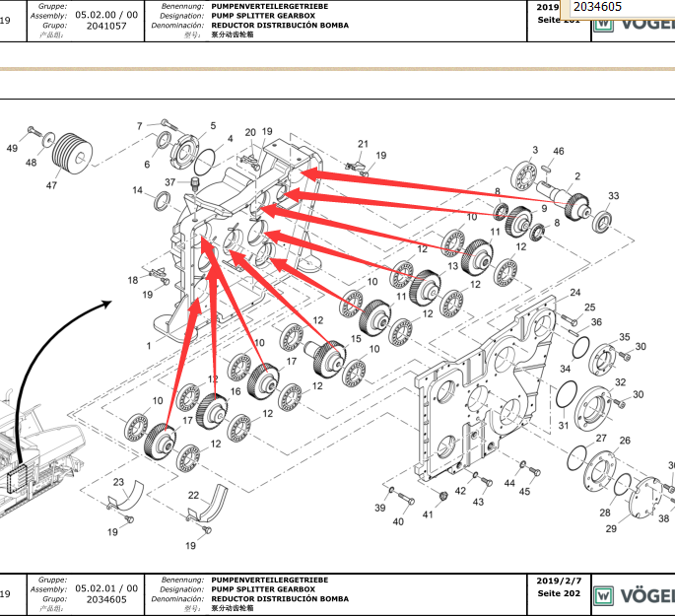Select part number 13 label
The width and height of the screenshot is (675, 616).
tap(453, 266)
